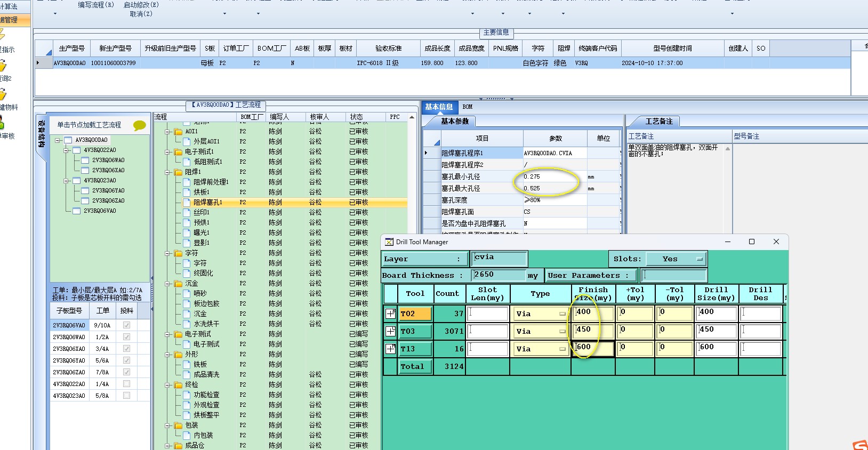Click the 主要信息 tab label
868x450 pixels.
coord(496,33)
